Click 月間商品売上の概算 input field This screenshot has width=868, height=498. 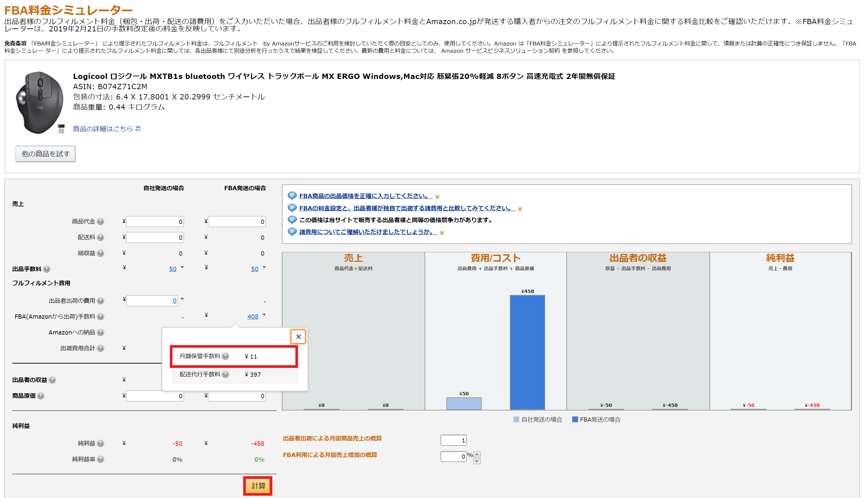454,441
